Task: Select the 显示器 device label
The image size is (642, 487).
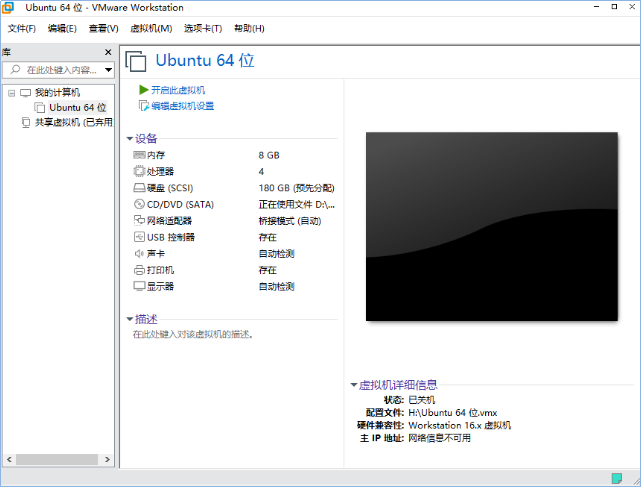Action: click(x=160, y=286)
